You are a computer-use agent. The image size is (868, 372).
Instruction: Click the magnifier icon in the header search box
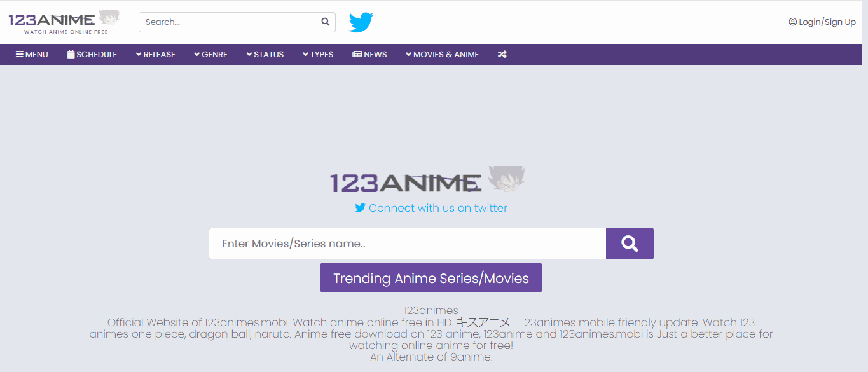pos(326,22)
